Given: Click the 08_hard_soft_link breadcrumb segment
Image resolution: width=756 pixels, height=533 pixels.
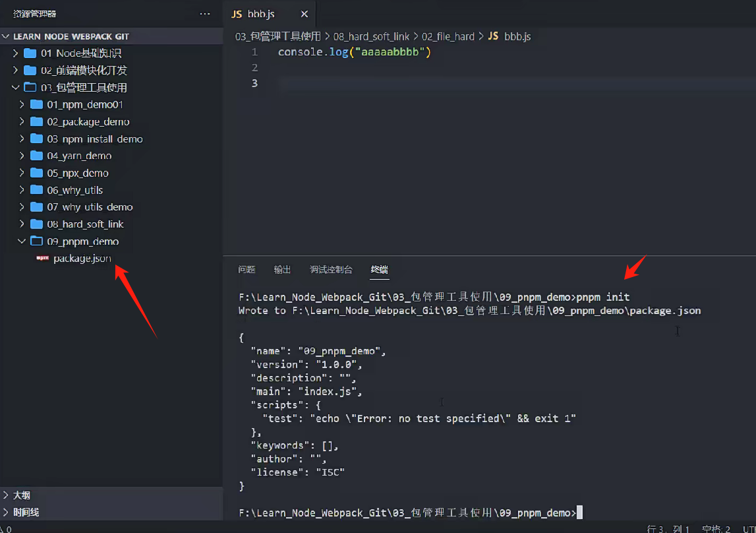Looking at the screenshot, I should tap(371, 36).
